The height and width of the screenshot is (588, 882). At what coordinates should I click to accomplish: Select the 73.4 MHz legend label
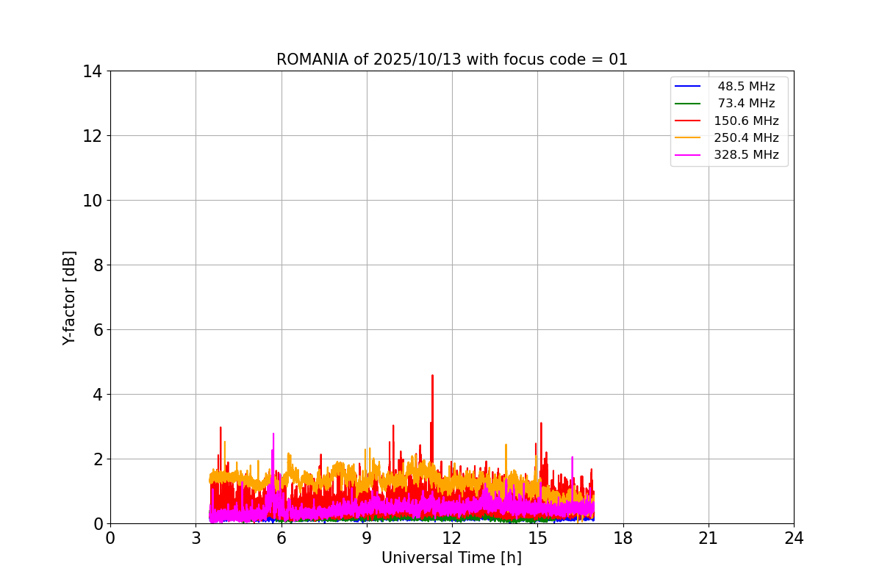pyautogui.click(x=746, y=104)
